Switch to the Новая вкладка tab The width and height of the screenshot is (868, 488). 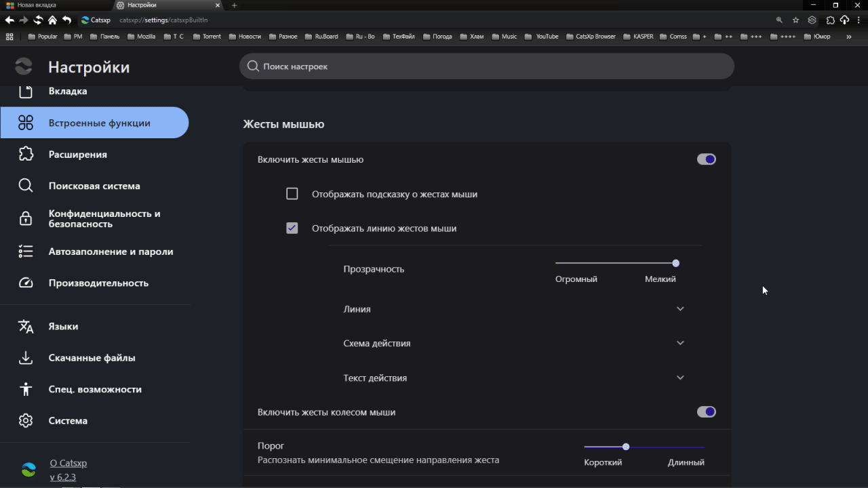point(56,5)
